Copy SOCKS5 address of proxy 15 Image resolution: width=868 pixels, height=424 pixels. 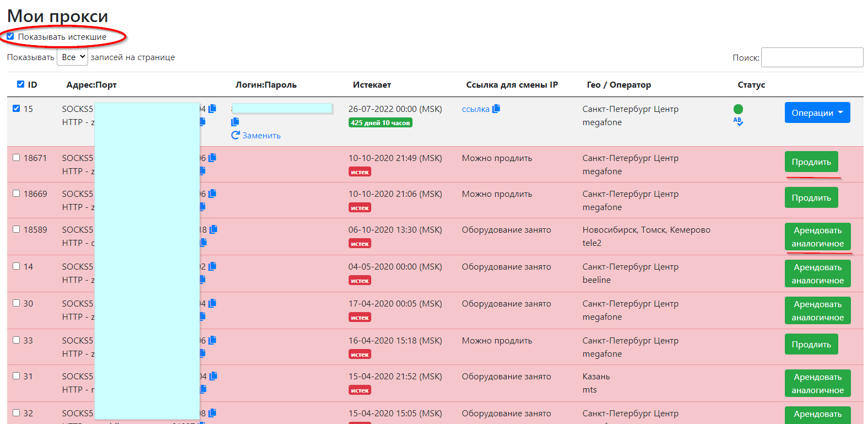point(212,109)
